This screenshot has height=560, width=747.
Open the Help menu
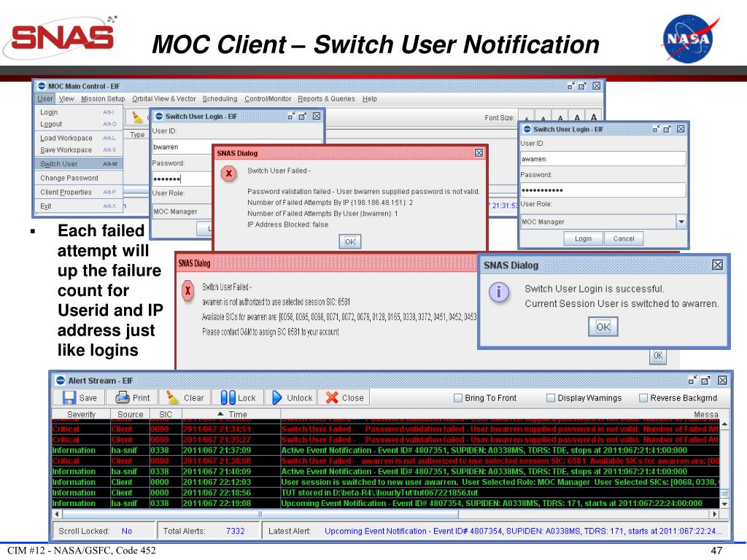[369, 98]
